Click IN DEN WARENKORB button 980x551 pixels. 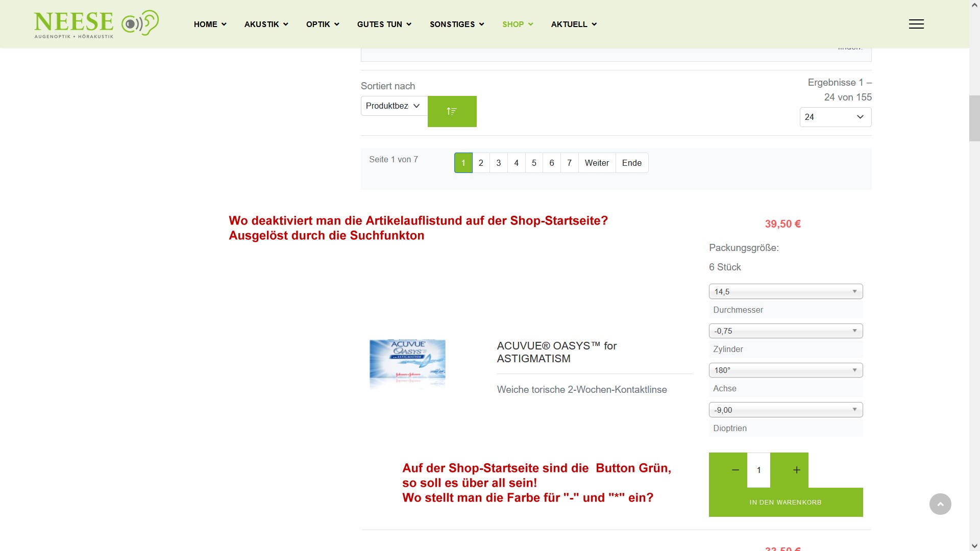pyautogui.click(x=786, y=503)
